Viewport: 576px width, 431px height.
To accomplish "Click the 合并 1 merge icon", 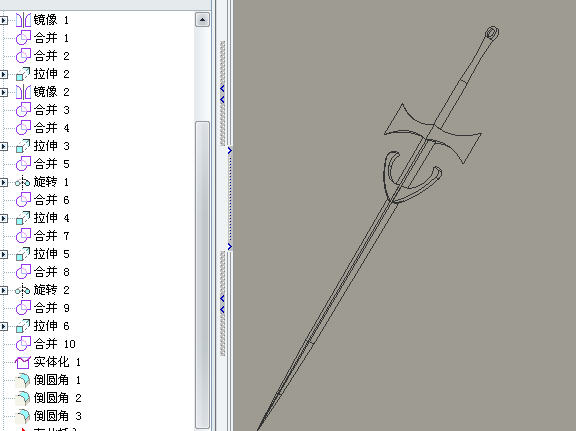I will [x=23, y=38].
